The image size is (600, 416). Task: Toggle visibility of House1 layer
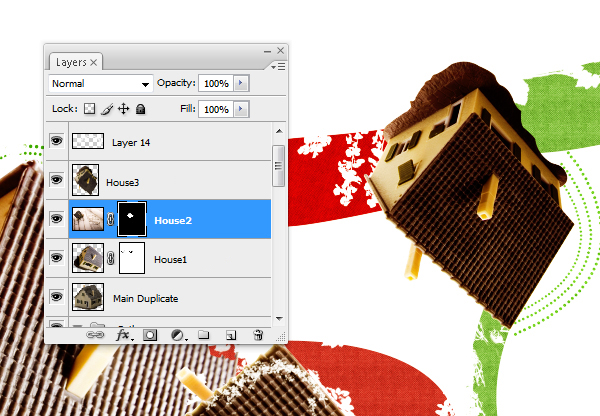[x=57, y=258]
